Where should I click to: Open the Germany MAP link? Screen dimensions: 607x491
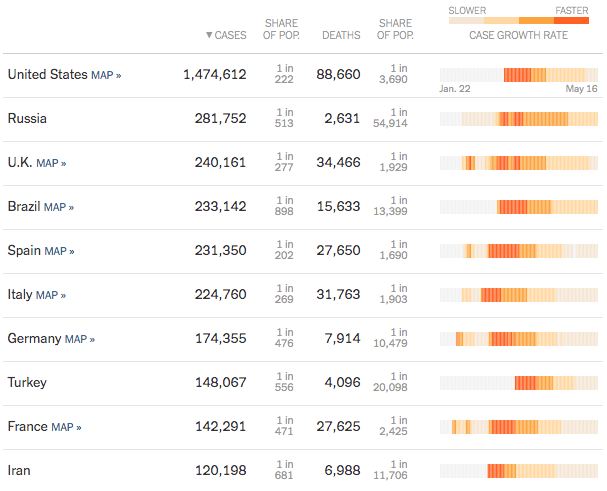click(80, 339)
